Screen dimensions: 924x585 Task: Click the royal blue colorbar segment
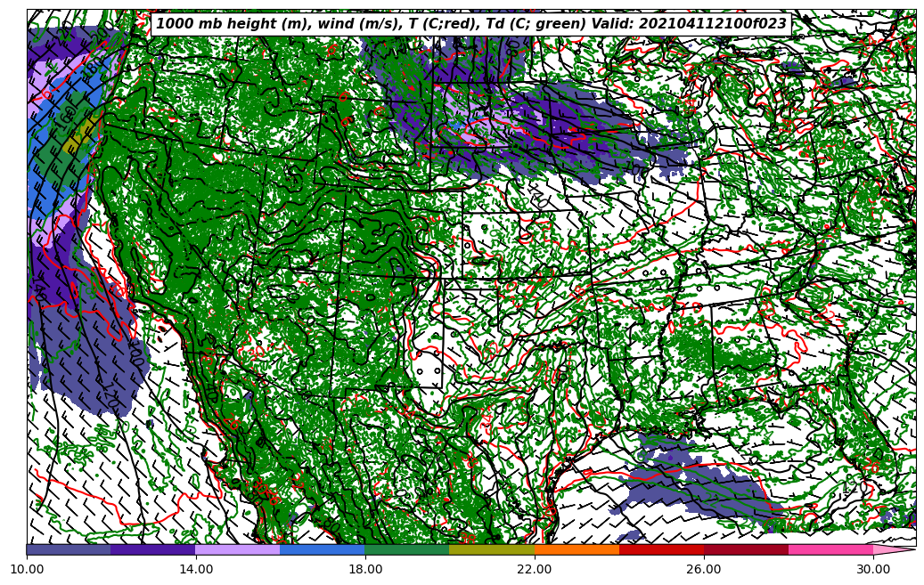[x=323, y=550]
